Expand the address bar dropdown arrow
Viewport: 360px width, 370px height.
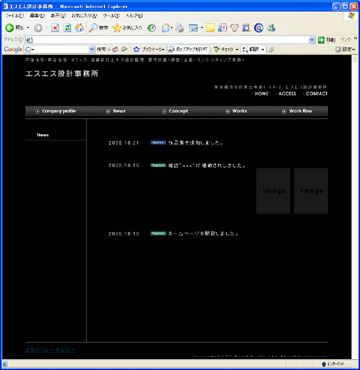click(312, 40)
